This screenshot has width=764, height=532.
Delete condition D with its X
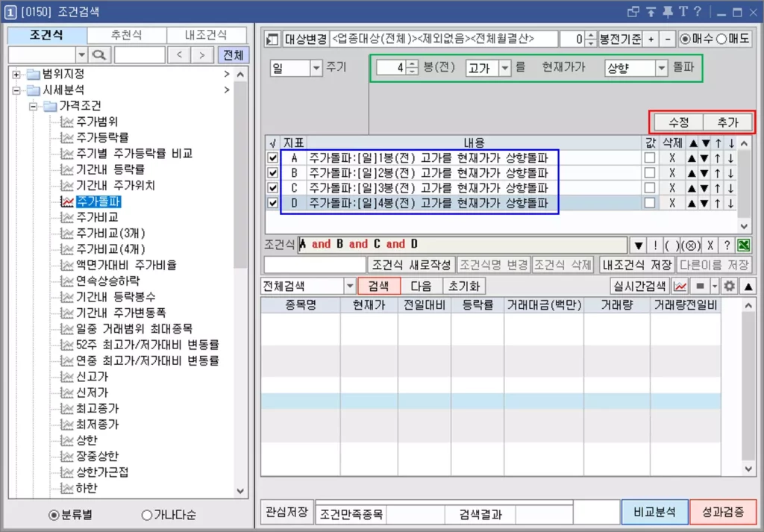pyautogui.click(x=672, y=203)
